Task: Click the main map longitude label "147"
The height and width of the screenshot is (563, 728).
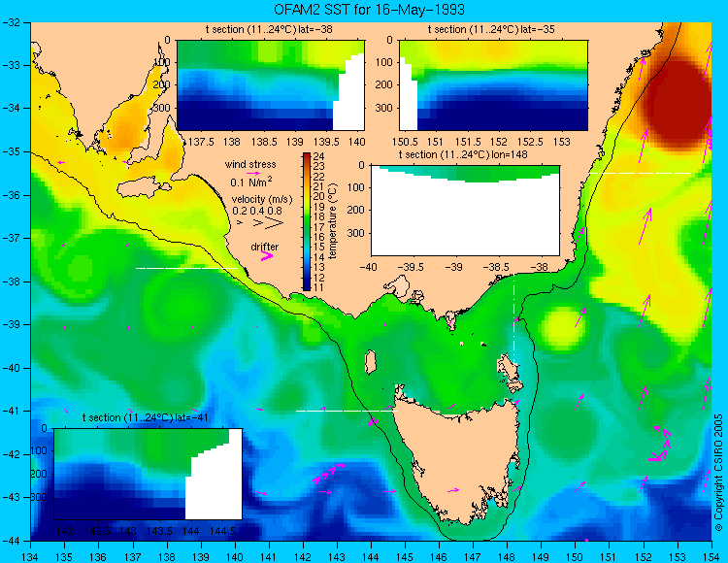Action: point(473,557)
